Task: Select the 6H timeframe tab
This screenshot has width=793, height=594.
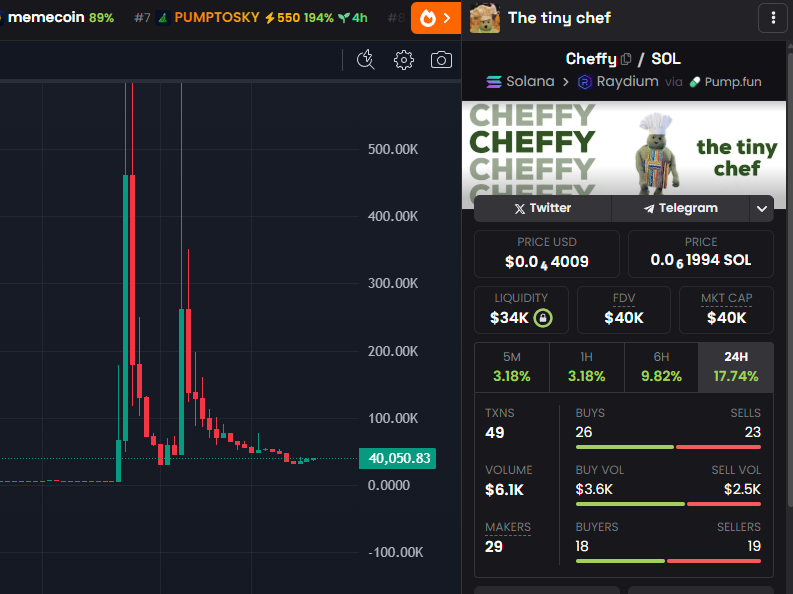Action: click(x=661, y=368)
